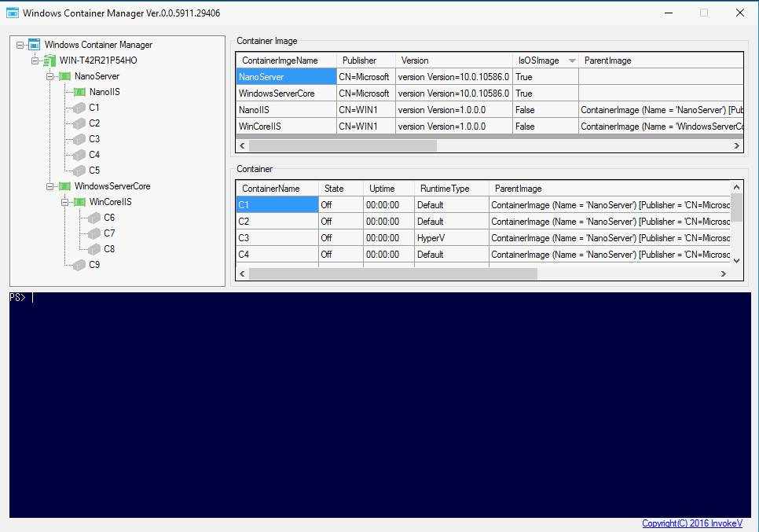The height and width of the screenshot is (532, 759).
Task: Select the NanoIIS row in image table
Action: 489,110
